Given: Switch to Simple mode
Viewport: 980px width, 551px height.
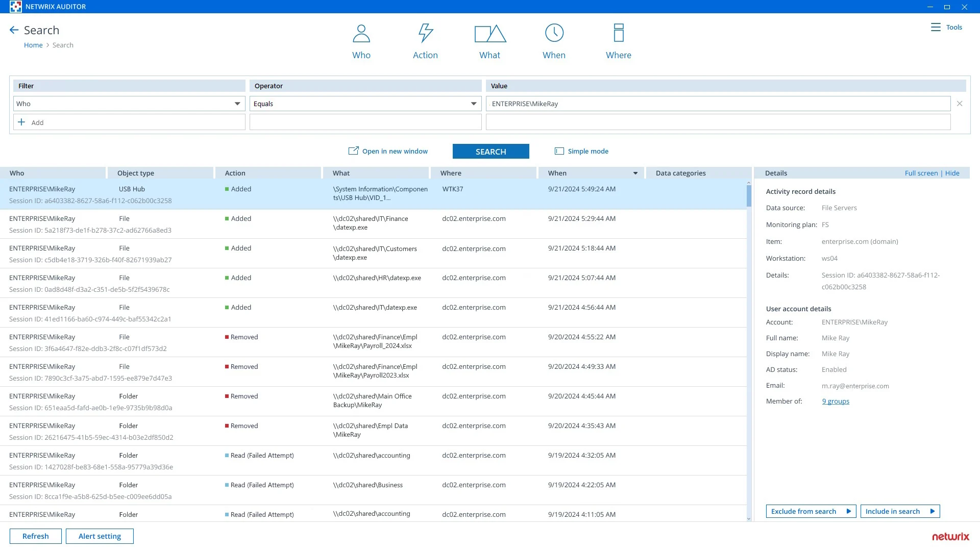Looking at the screenshot, I should click(588, 151).
